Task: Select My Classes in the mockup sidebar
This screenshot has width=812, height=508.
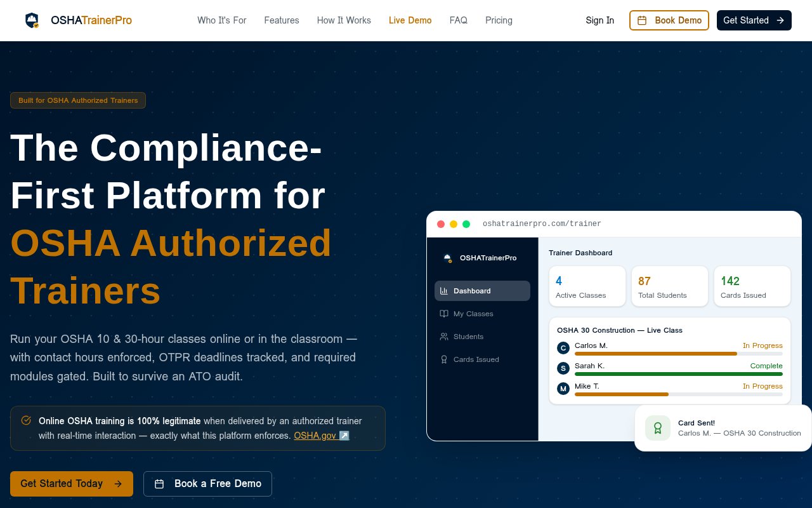Action: [x=482, y=314]
